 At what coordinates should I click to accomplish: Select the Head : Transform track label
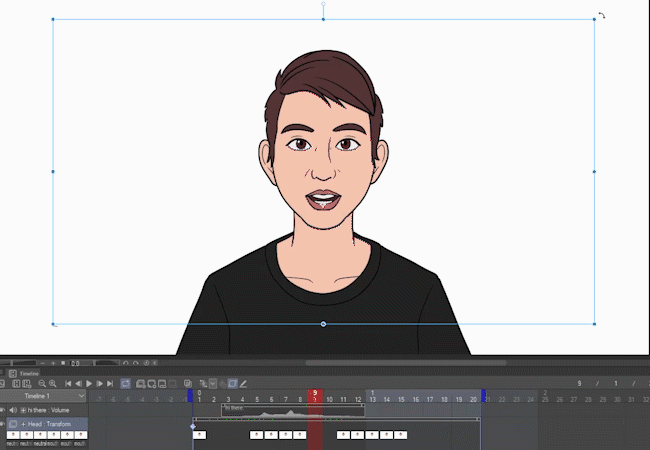[49, 424]
